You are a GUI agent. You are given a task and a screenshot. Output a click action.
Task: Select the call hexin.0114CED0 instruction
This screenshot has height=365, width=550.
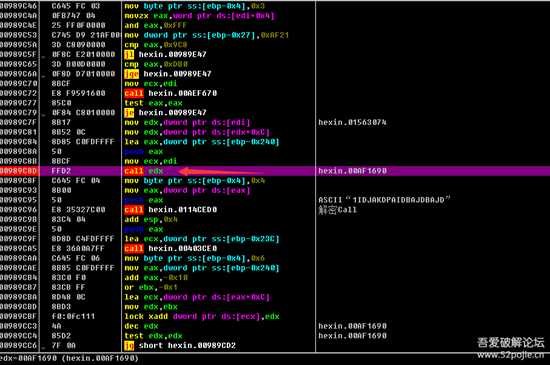coord(171,210)
